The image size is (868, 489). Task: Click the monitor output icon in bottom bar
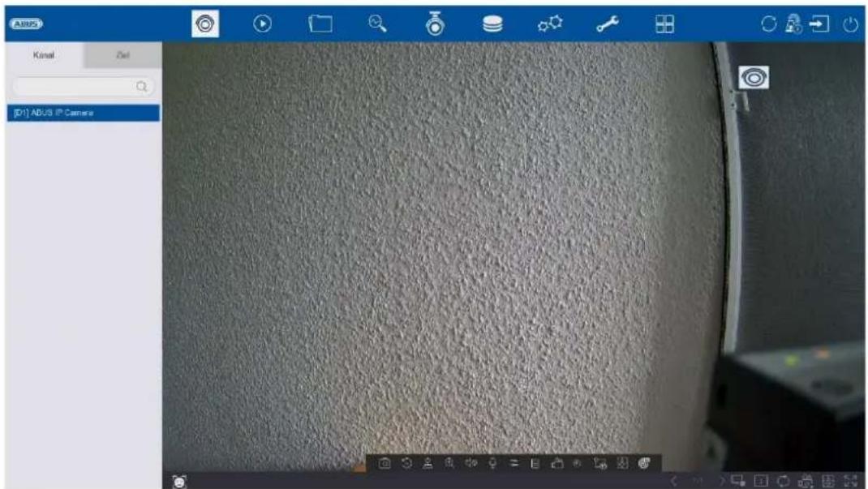(738, 481)
